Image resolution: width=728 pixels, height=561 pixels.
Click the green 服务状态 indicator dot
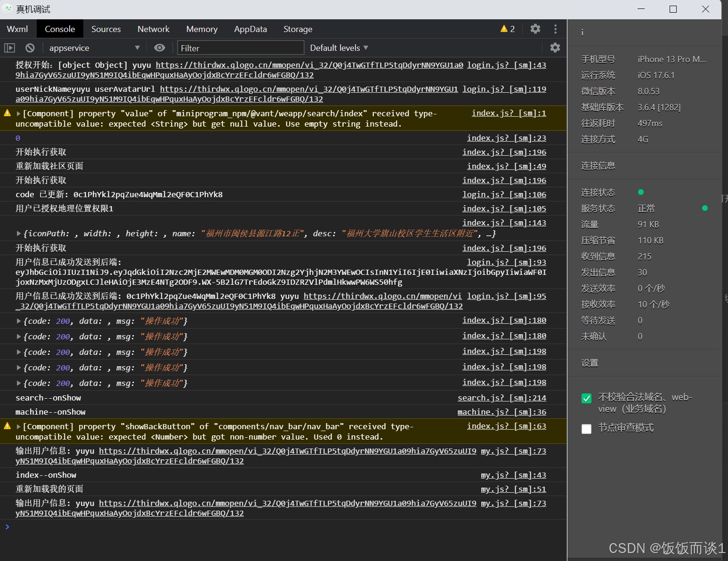click(x=705, y=208)
